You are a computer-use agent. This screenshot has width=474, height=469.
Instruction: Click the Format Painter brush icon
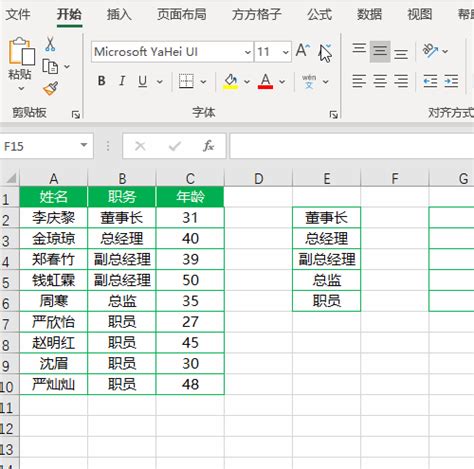pos(50,88)
